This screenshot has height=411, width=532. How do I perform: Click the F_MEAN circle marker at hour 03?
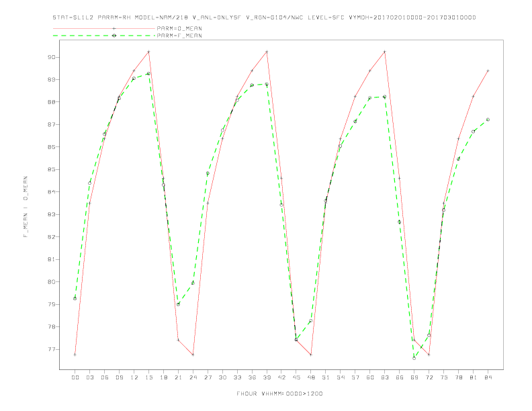tap(89, 183)
